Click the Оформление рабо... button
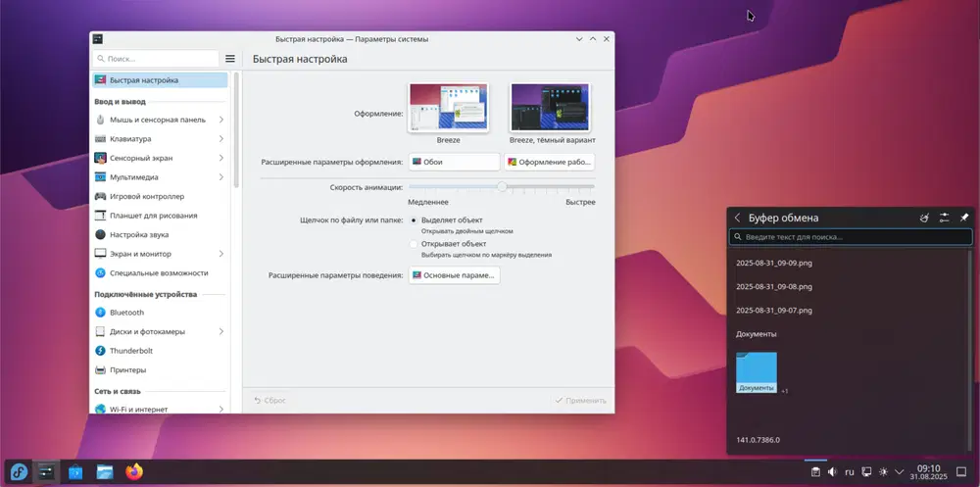This screenshot has width=980, height=487. click(x=550, y=162)
